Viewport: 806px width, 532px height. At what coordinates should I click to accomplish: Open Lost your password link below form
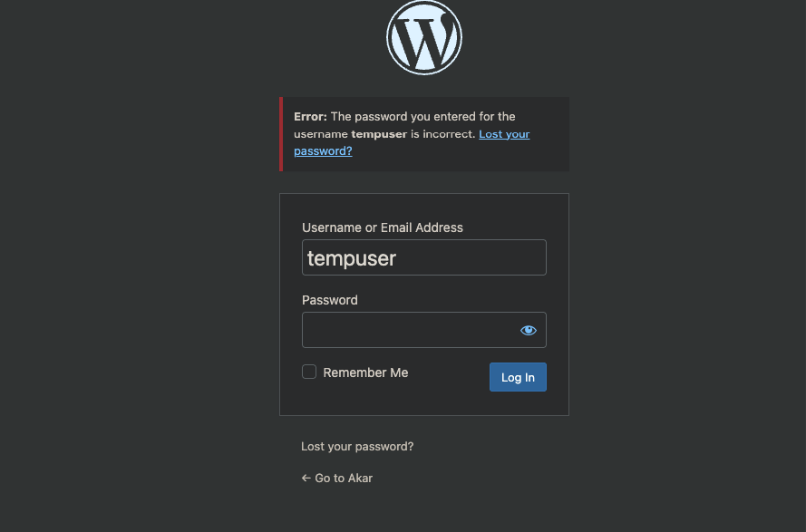[x=357, y=446]
